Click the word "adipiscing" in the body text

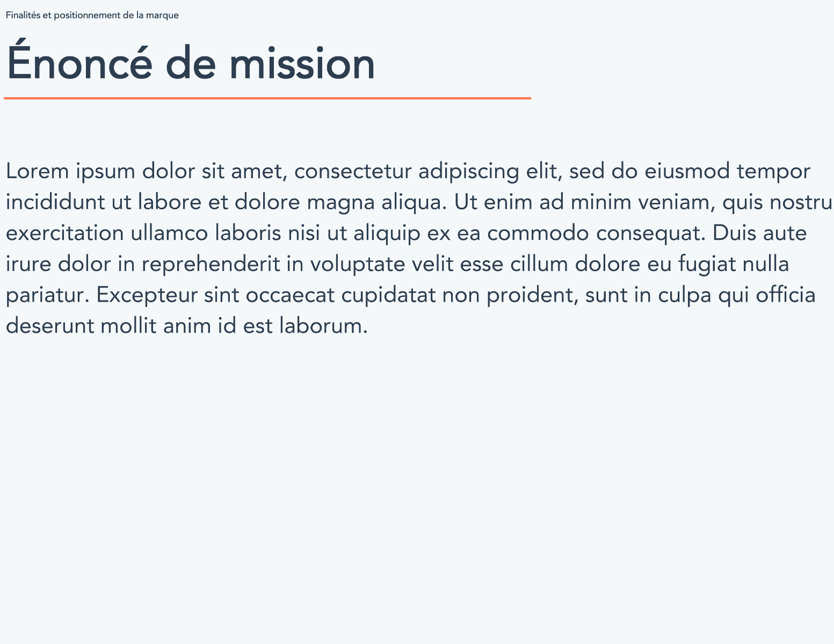click(468, 172)
